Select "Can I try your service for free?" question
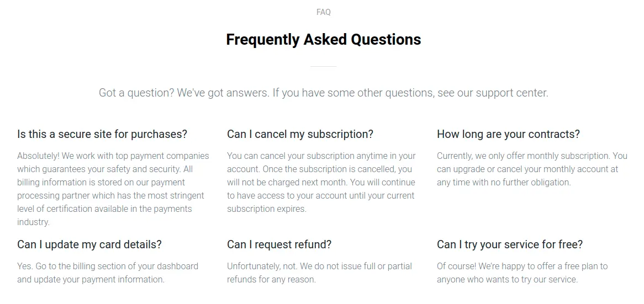The height and width of the screenshot is (304, 644). click(x=509, y=244)
